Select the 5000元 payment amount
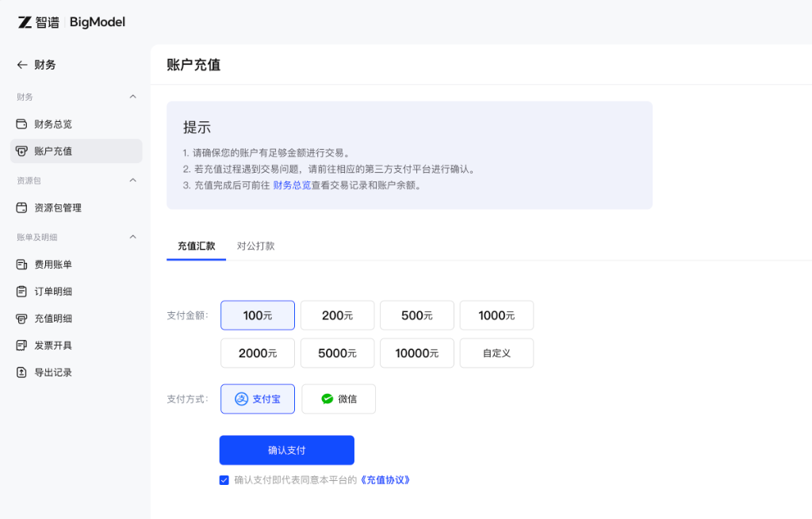Screen dimensions: 812x519 pyautogui.click(x=337, y=353)
